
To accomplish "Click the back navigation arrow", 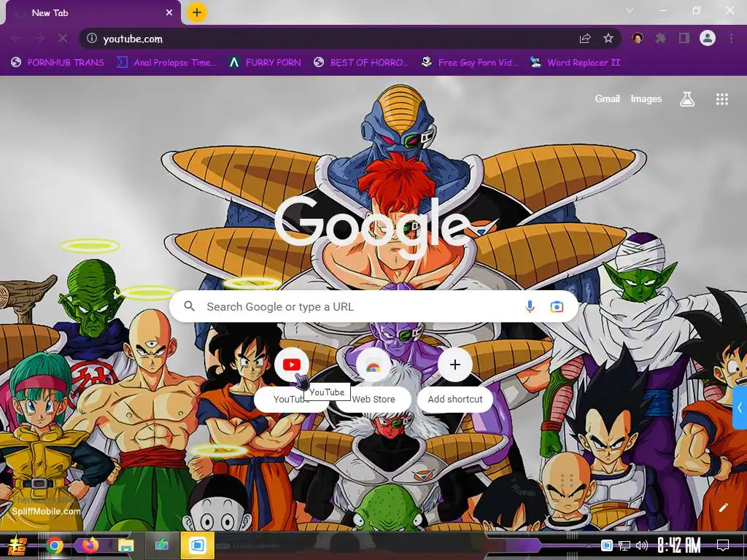I will coord(16,38).
